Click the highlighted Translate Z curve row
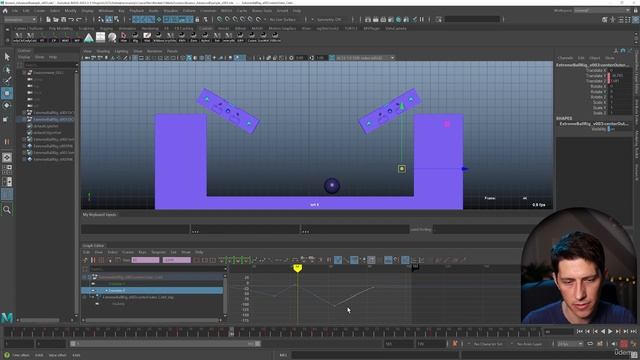 click(x=152, y=290)
